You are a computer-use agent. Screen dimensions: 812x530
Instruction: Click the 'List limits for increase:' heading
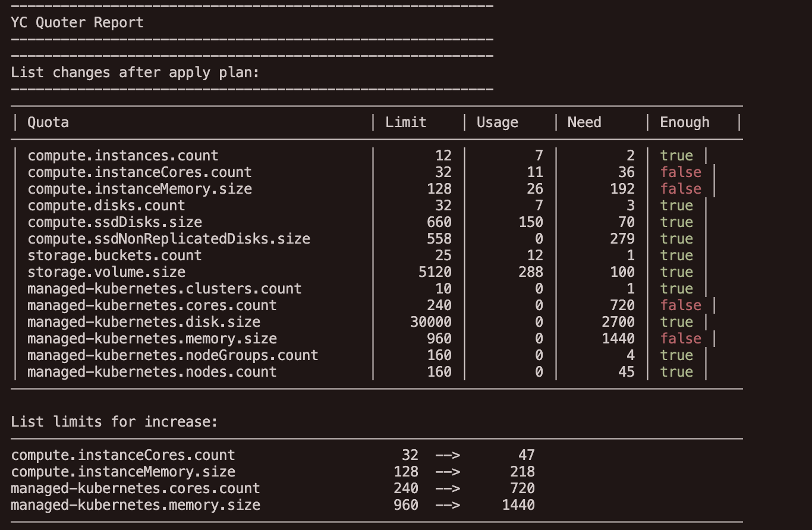114,422
